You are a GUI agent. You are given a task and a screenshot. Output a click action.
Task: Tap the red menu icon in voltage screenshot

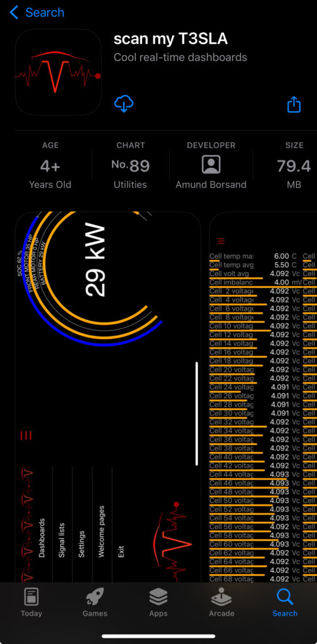221,241
